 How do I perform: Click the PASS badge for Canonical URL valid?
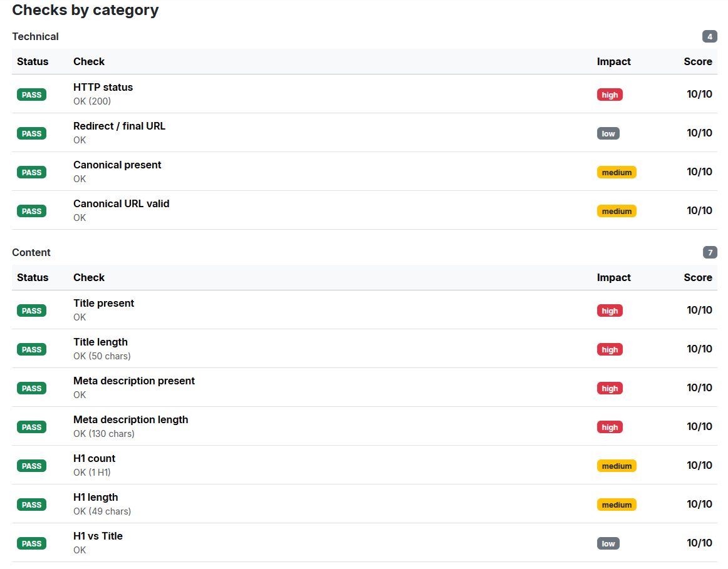click(x=31, y=212)
